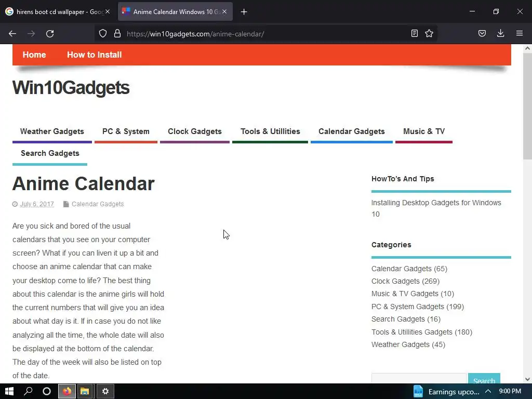Viewport: 532px width, 399px height.
Task: Click the page vertical scrollbar thumb
Action: point(527,105)
